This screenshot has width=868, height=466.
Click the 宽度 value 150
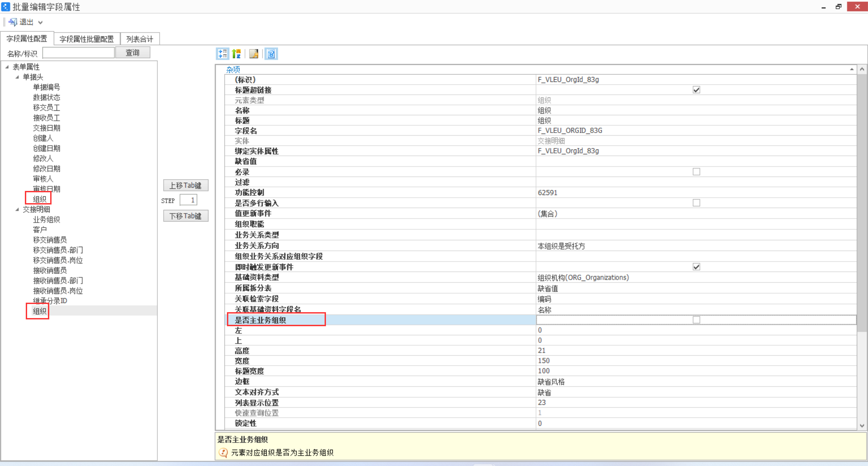point(544,361)
